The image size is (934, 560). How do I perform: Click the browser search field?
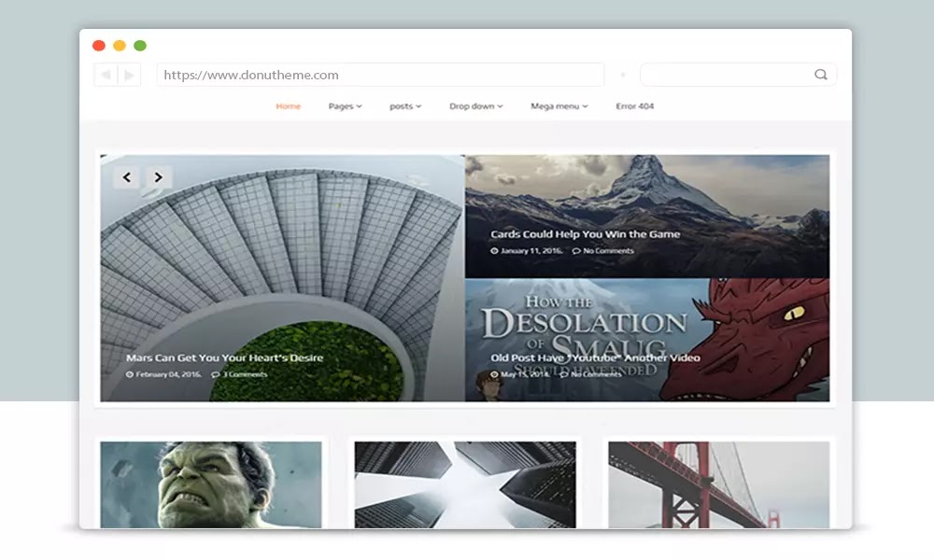(x=739, y=75)
